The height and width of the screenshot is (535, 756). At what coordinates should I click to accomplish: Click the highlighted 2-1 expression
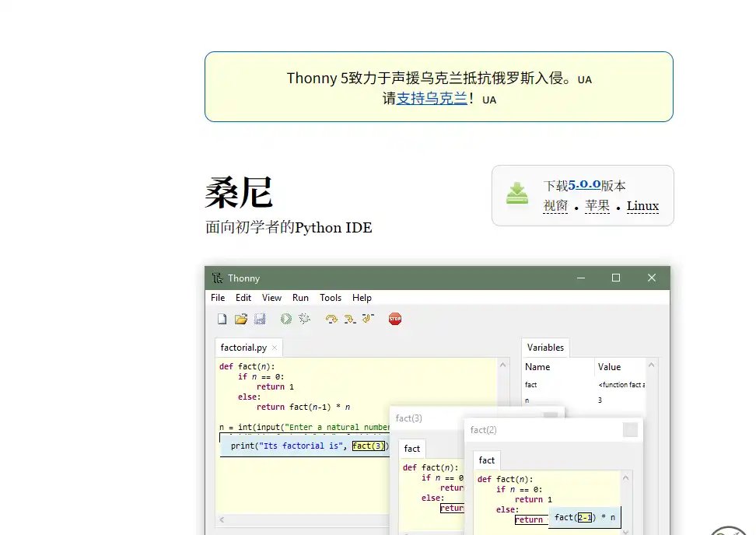(x=584, y=517)
